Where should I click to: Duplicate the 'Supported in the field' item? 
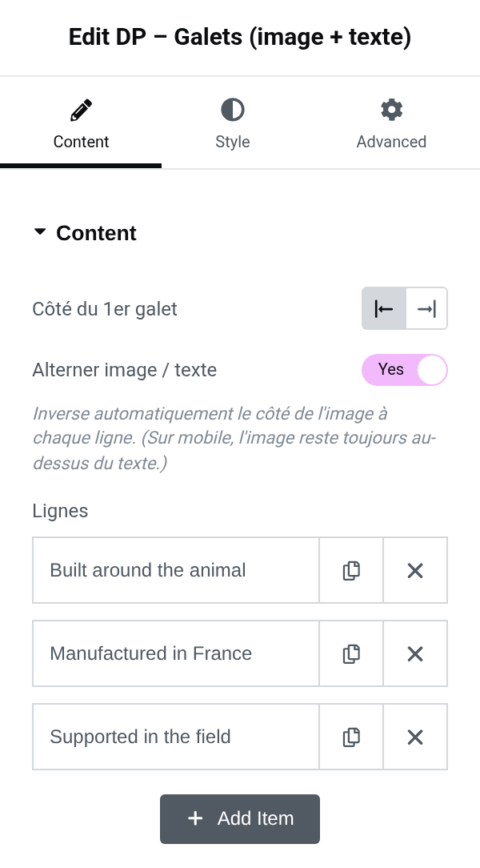tap(351, 737)
